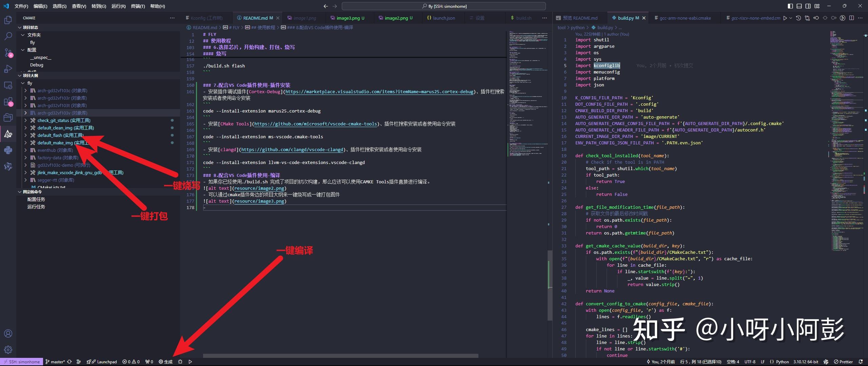Click in the search input box fly SSH simonhome
Screen dimensions: 868x366
(444, 6)
